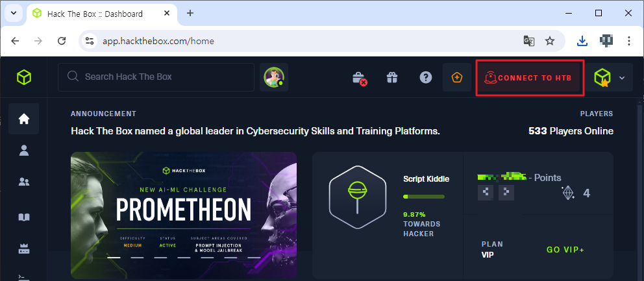
Task: Open the profile person sidebar icon
Action: tap(24, 151)
